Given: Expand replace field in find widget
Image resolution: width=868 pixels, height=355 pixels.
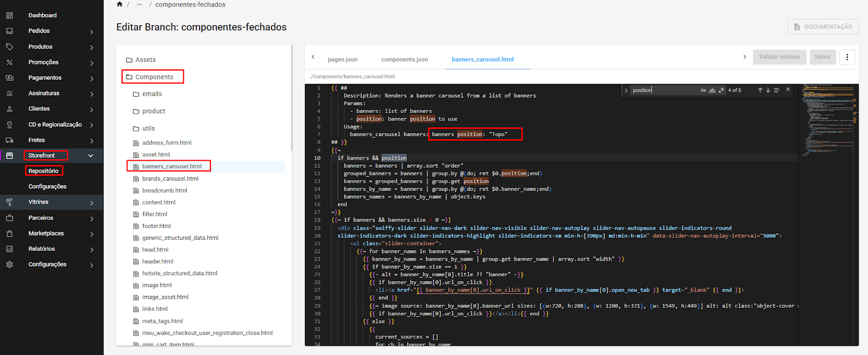Looking at the screenshot, I should [x=626, y=91].
